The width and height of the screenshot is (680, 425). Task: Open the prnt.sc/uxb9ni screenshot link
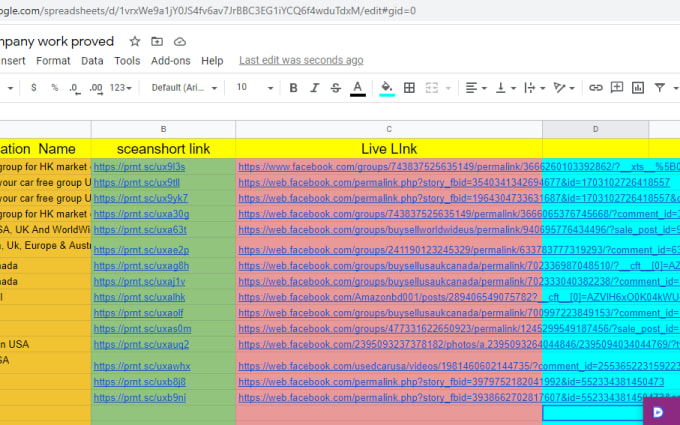140,398
